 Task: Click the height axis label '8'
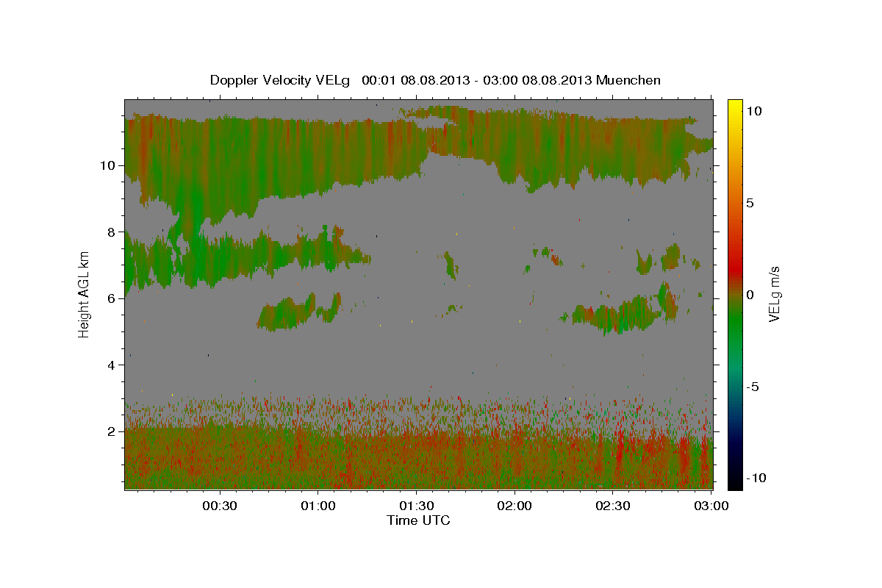click(111, 232)
